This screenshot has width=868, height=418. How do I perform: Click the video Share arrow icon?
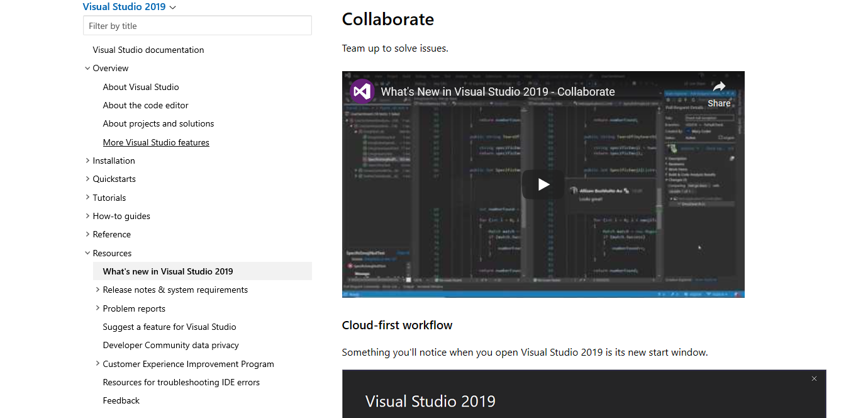pos(719,87)
